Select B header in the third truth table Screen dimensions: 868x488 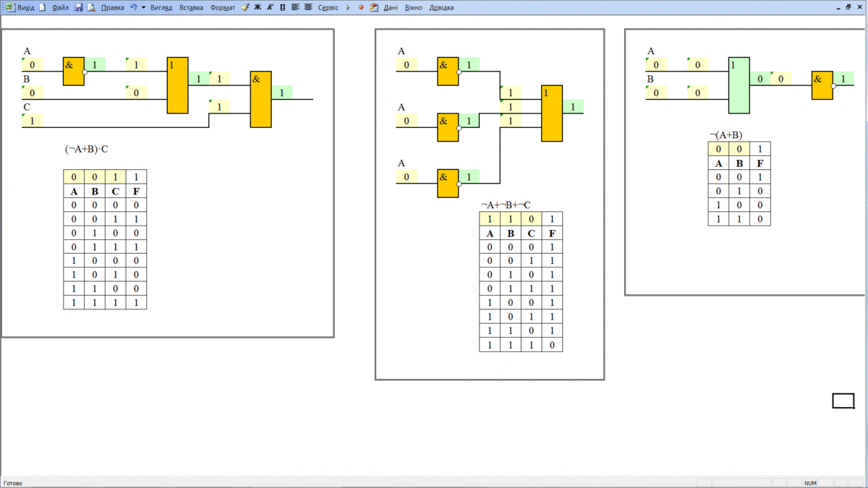coord(739,163)
